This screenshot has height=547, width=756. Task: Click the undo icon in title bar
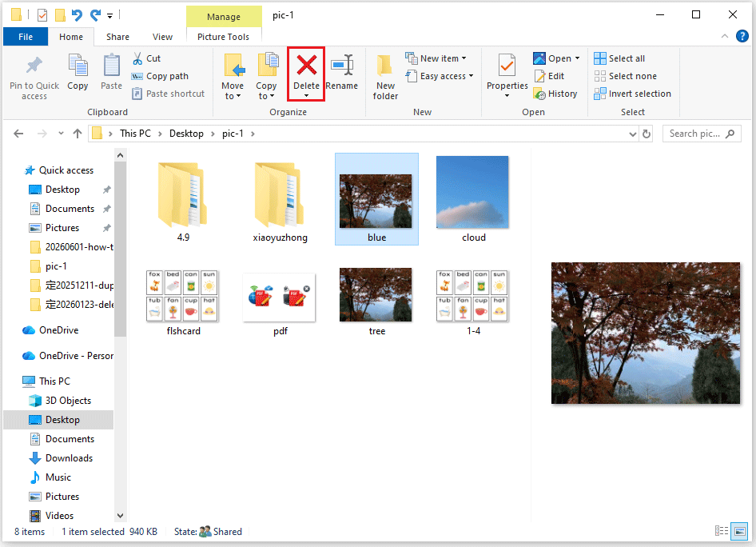tap(77, 15)
